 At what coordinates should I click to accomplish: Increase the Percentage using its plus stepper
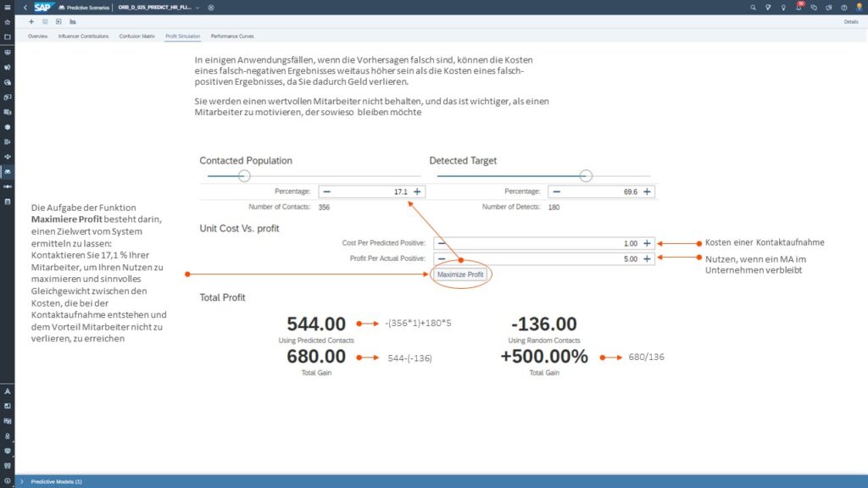pyautogui.click(x=417, y=191)
